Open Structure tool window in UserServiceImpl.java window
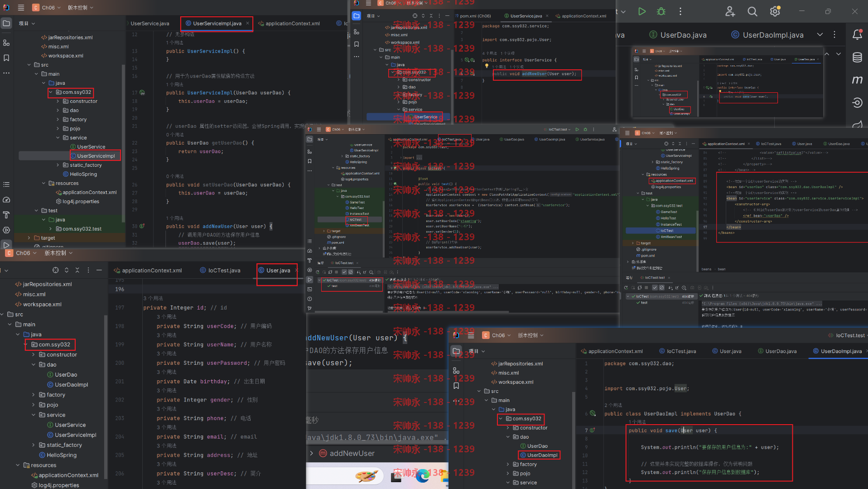Screen dimensions: 868x489 6,43
